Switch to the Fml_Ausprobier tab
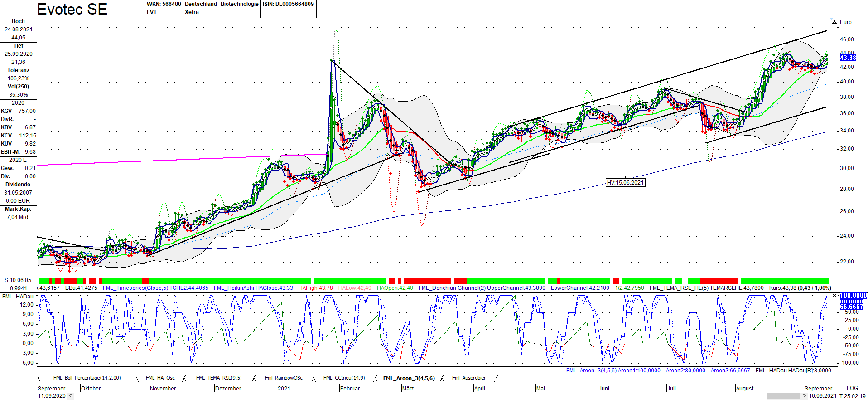 point(468,378)
